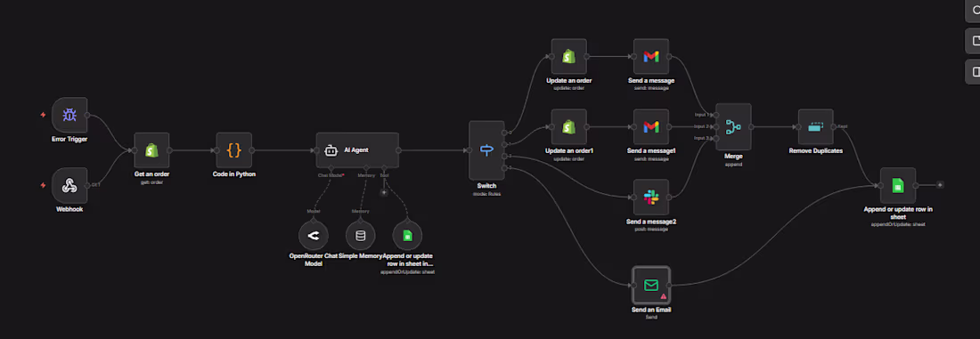
Task: Select the Send an Email node
Action: click(650, 286)
